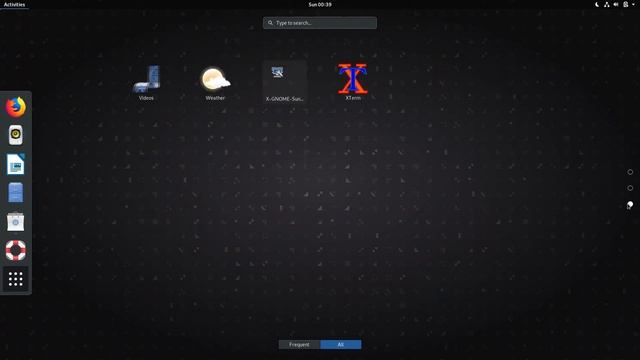Click the volume speaker icon
This screenshot has height=360, width=640.
coord(616,4)
